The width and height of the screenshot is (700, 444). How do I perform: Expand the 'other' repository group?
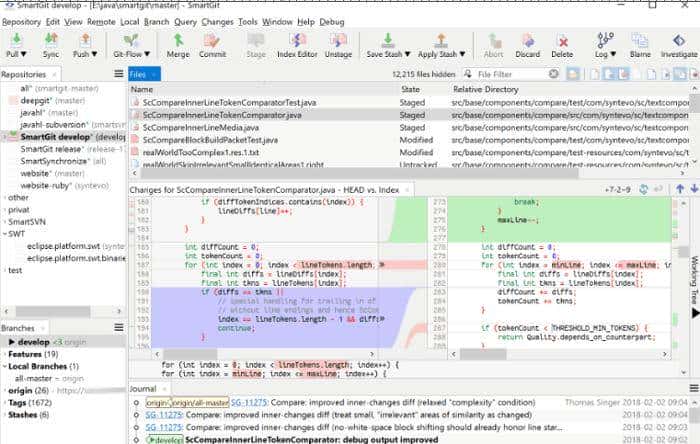click(4, 197)
